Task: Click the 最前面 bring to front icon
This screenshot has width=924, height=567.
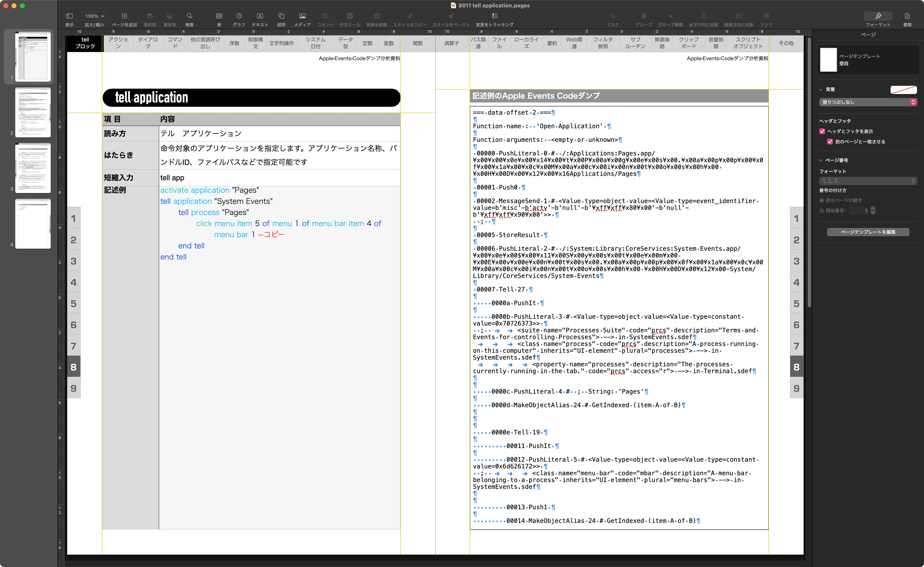Action: (x=150, y=16)
